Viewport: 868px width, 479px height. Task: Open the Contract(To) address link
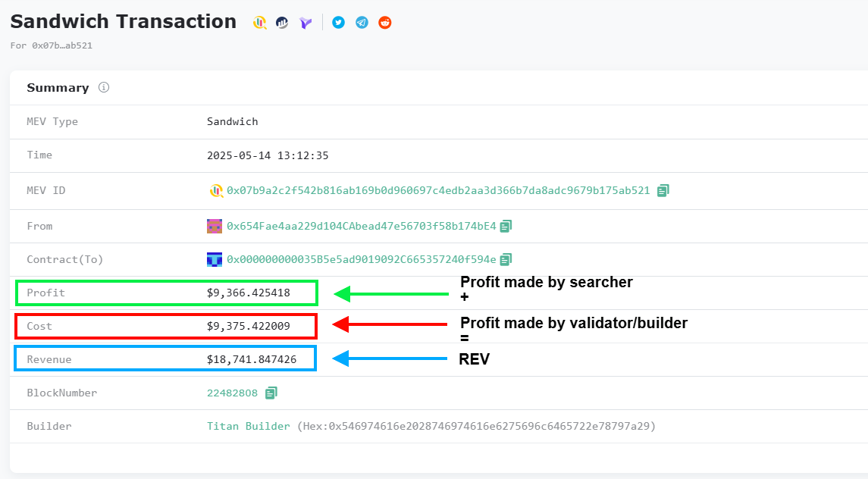(x=361, y=259)
